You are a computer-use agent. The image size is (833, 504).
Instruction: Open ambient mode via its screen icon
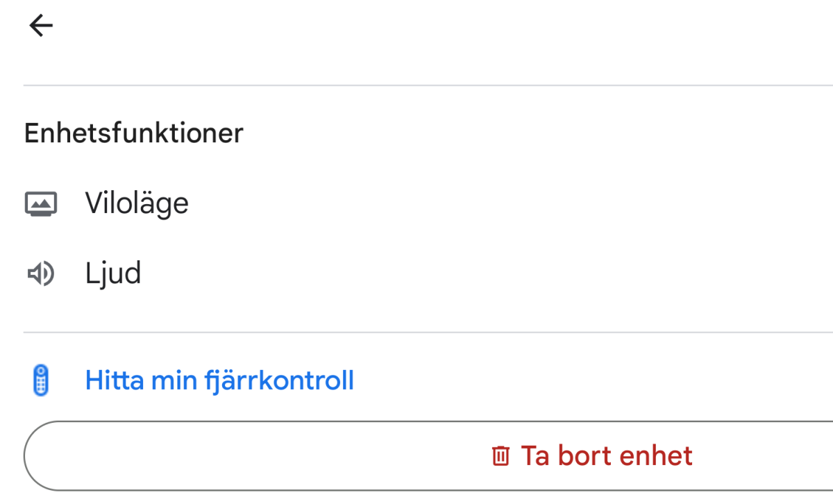pyautogui.click(x=41, y=204)
